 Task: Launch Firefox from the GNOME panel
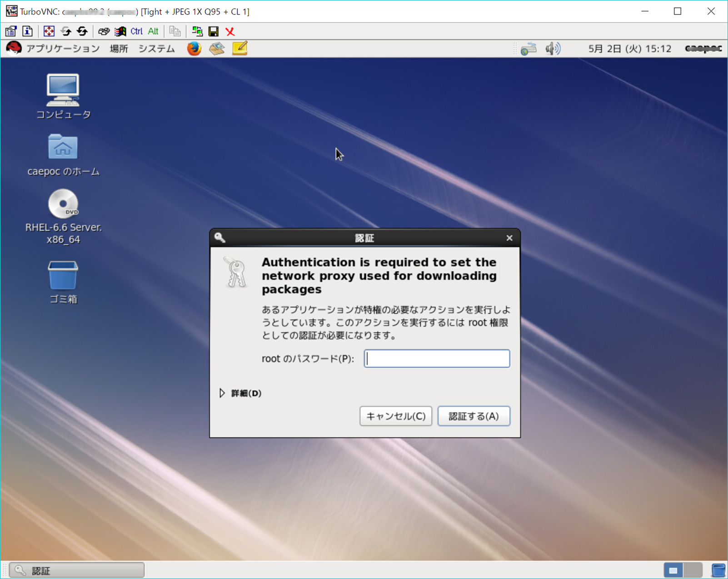pyautogui.click(x=194, y=49)
